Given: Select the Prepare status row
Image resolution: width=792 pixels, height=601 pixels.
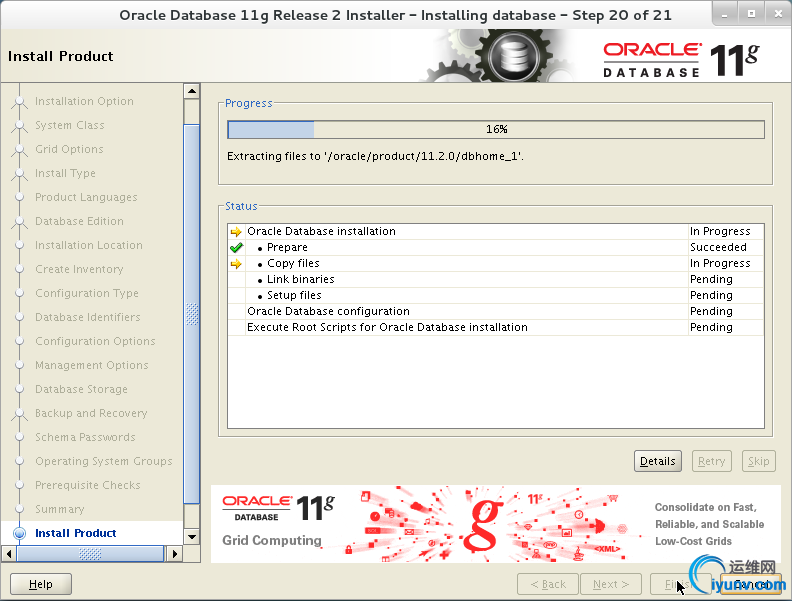Looking at the screenshot, I should coord(496,247).
